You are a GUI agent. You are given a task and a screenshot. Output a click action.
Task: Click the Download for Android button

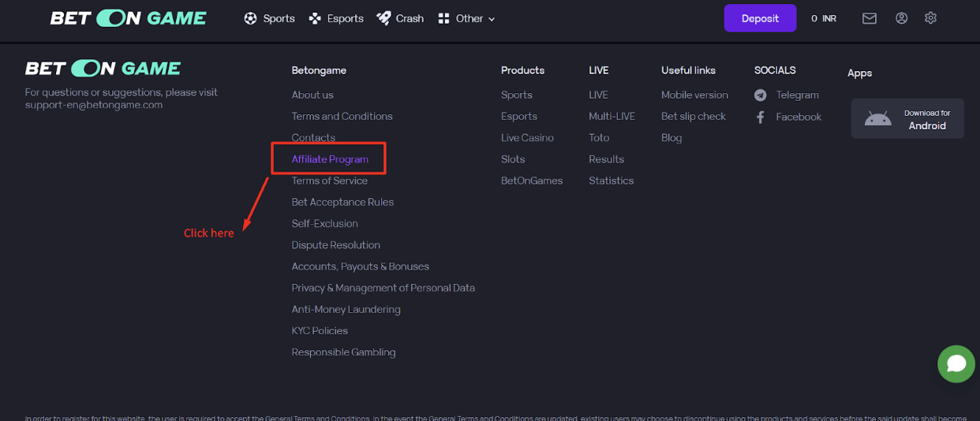tap(907, 118)
